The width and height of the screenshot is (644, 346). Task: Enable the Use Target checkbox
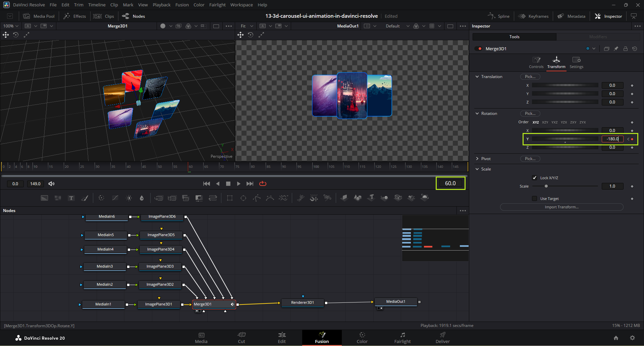point(535,199)
